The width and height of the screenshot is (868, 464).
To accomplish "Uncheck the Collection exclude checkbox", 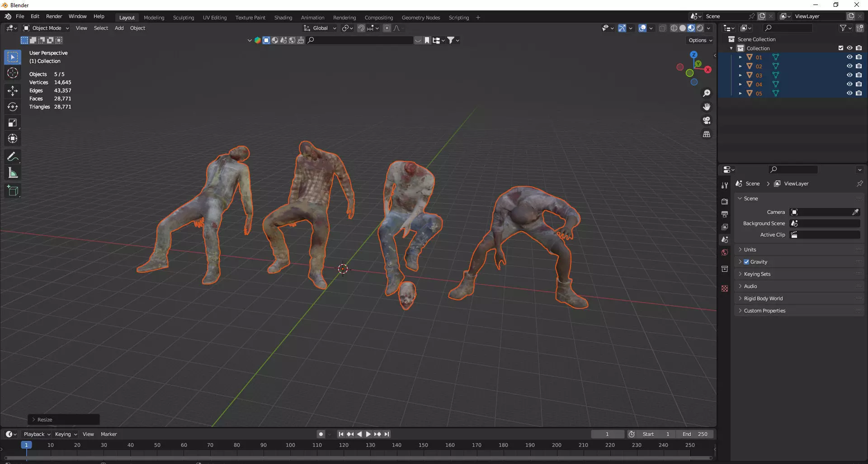I will (x=841, y=48).
